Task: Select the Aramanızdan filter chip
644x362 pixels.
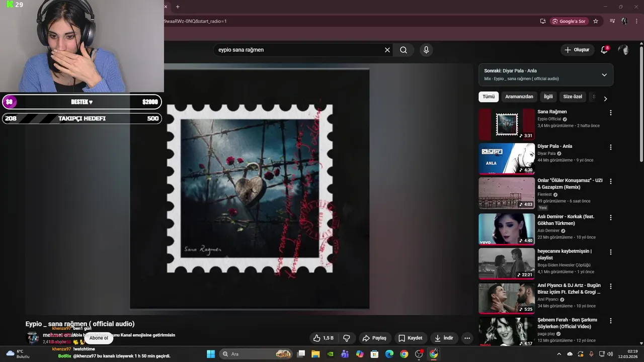Action: point(519,97)
